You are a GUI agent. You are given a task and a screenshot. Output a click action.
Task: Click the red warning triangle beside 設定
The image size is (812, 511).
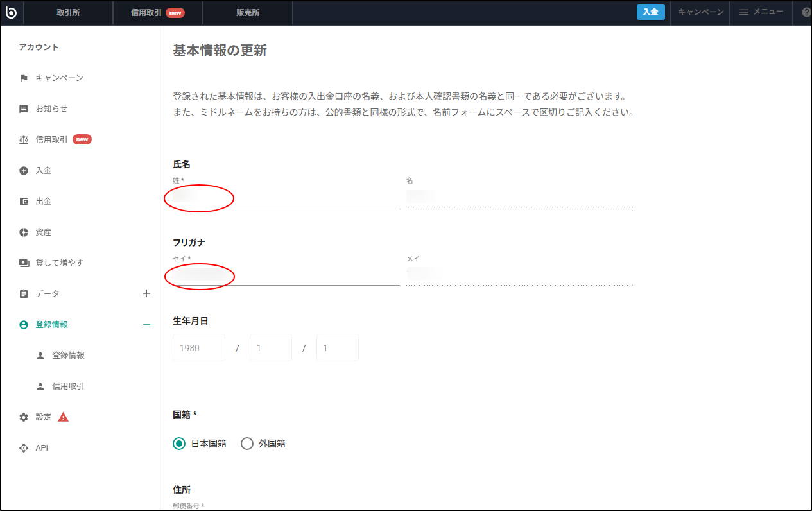pos(63,417)
